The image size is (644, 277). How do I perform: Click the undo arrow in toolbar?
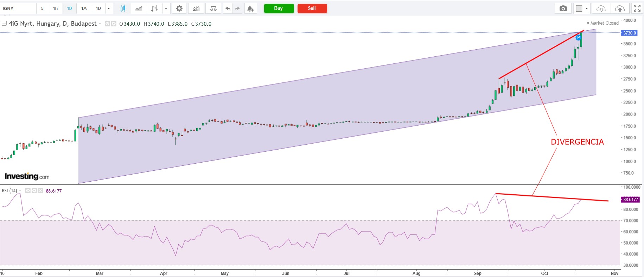(x=228, y=8)
